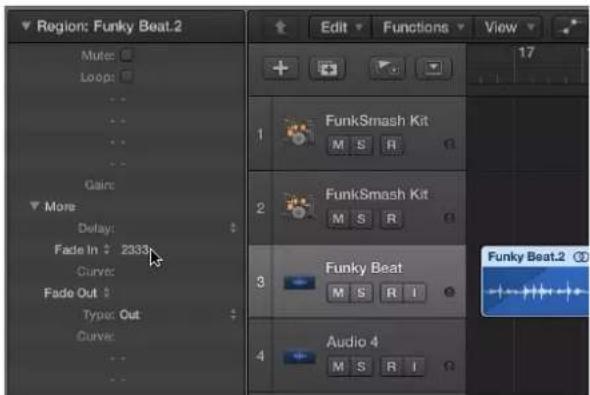Open the Functions menu
Screen dimensions: 590x395
[x=423, y=27]
